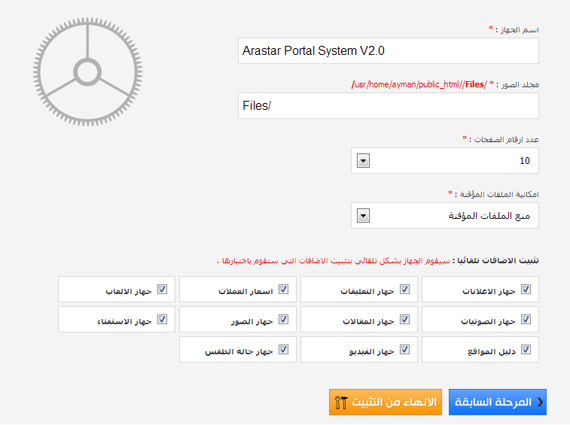This screenshot has height=425, width=570.
Task: Disable the جهاز الصوتيات checkbox
Action: (x=526, y=320)
